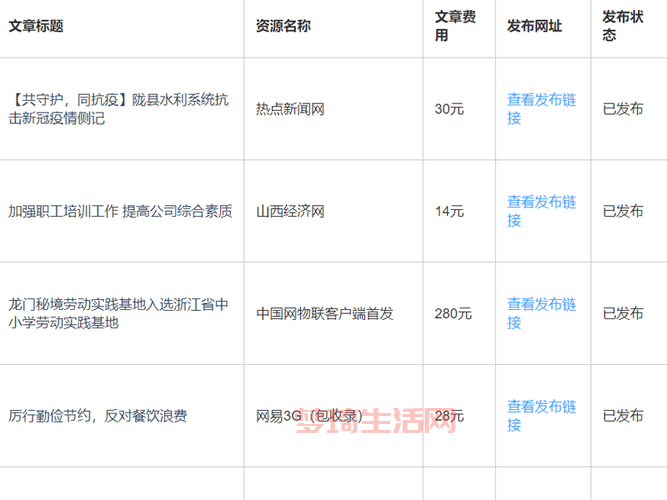Click 已发布 status in 中国网物联客户端首发 row
The height and width of the screenshot is (500, 667).
click(623, 314)
